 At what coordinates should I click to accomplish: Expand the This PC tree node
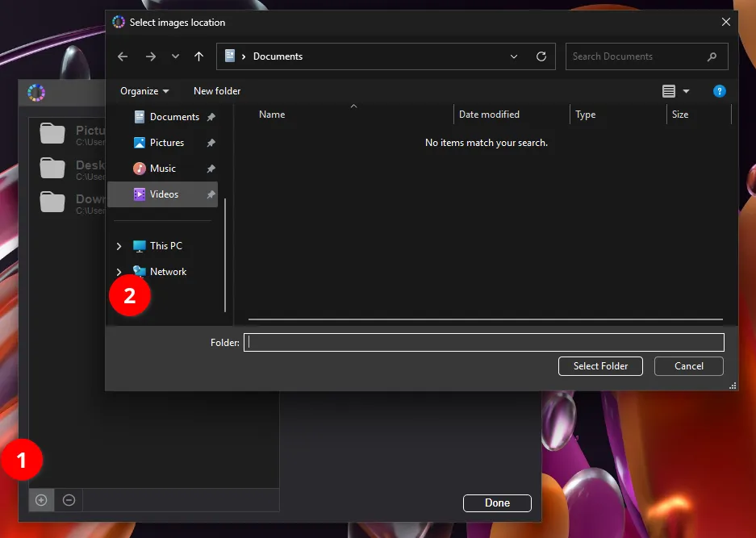coord(119,246)
